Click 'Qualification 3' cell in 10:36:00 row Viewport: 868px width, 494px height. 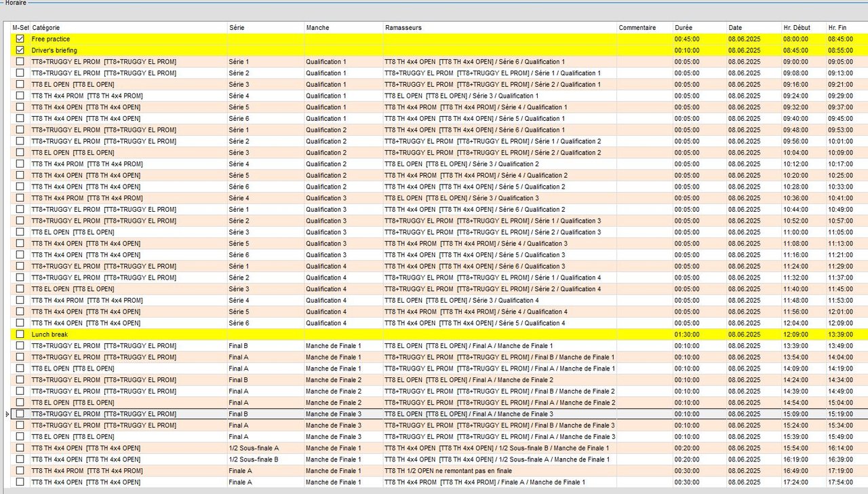tap(343, 198)
